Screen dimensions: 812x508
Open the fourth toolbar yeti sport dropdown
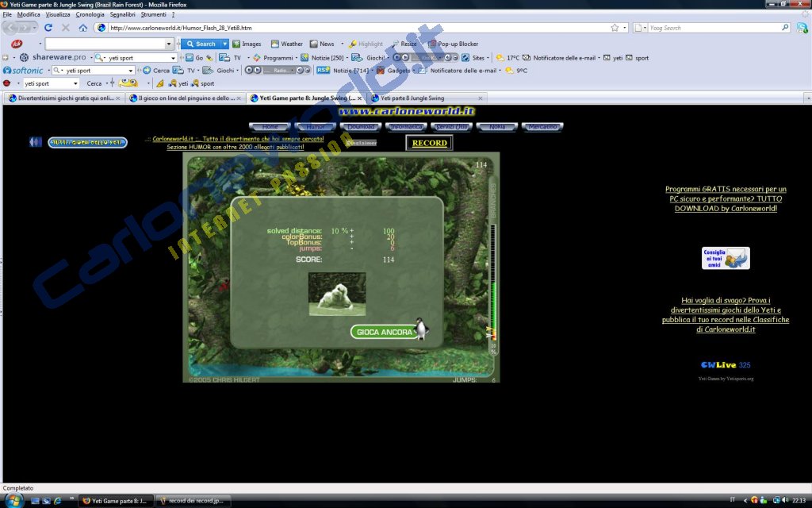(75, 83)
